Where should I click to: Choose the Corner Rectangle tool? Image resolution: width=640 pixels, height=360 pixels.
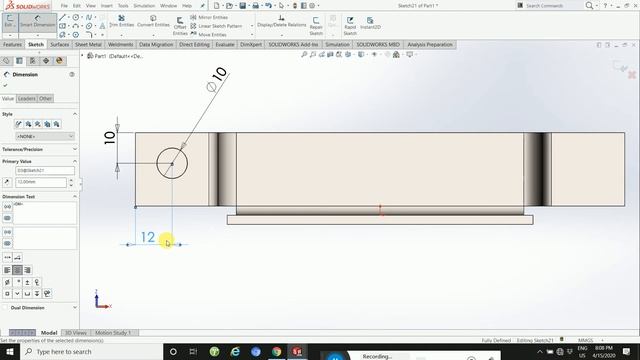[x=62, y=26]
